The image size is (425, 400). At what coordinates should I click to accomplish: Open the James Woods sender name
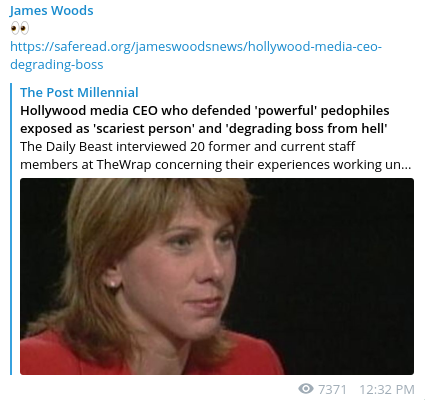point(52,11)
